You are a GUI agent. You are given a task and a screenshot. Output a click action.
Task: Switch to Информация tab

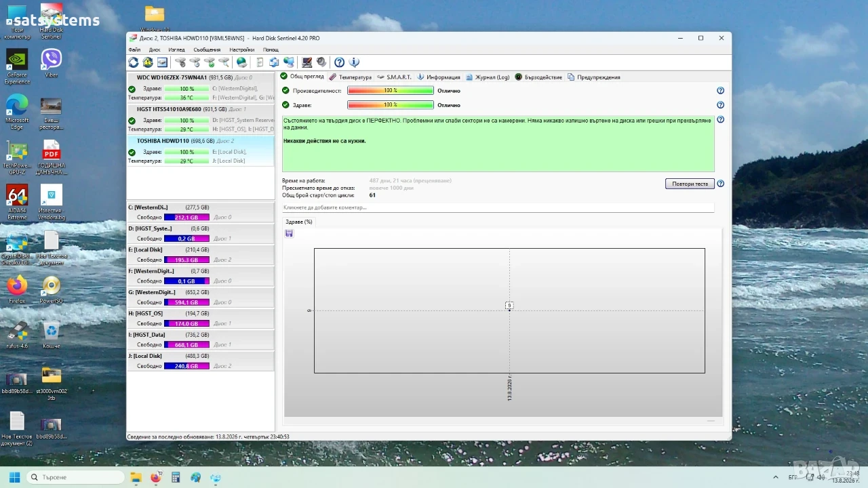439,77
